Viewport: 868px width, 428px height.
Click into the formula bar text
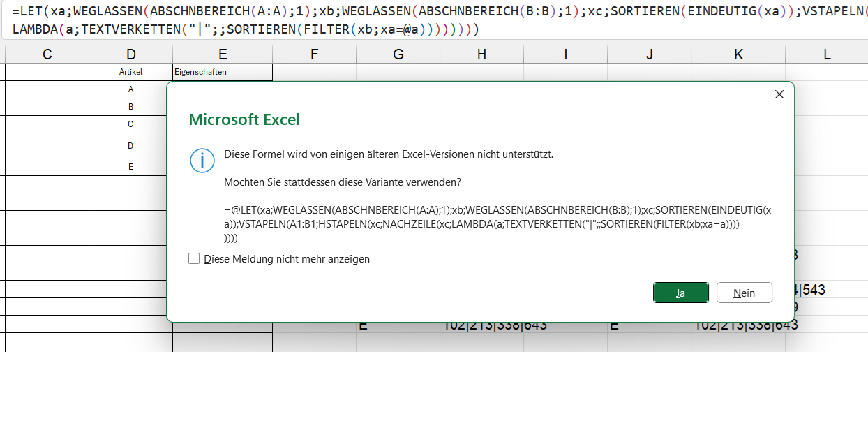pos(434,20)
